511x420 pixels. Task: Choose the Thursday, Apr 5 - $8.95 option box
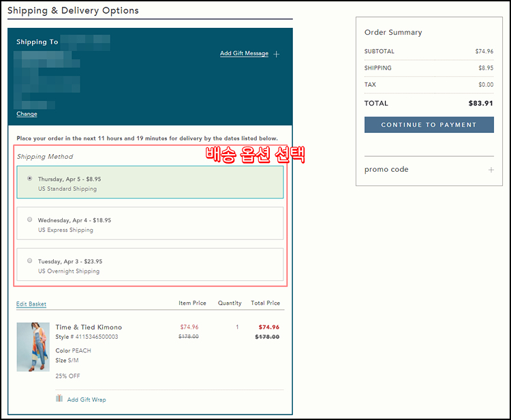pos(150,182)
